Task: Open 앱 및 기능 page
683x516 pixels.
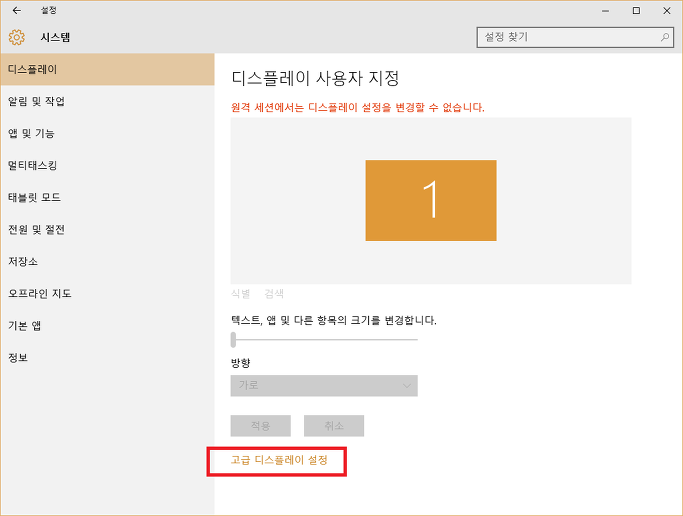Action: point(108,133)
